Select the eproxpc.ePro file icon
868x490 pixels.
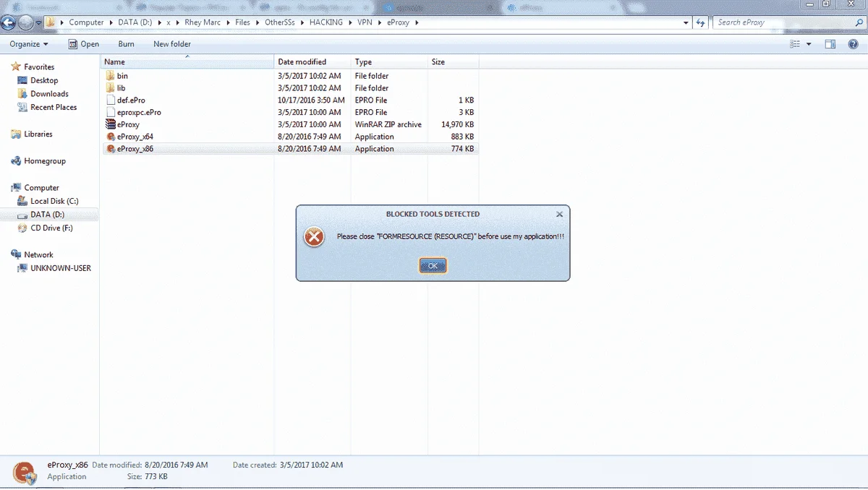110,113
